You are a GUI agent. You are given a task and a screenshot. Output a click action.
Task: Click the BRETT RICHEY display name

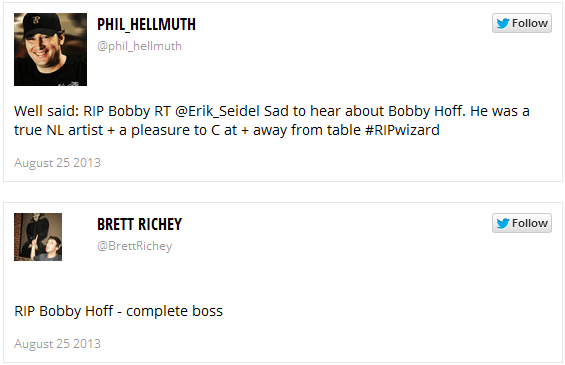[139, 224]
